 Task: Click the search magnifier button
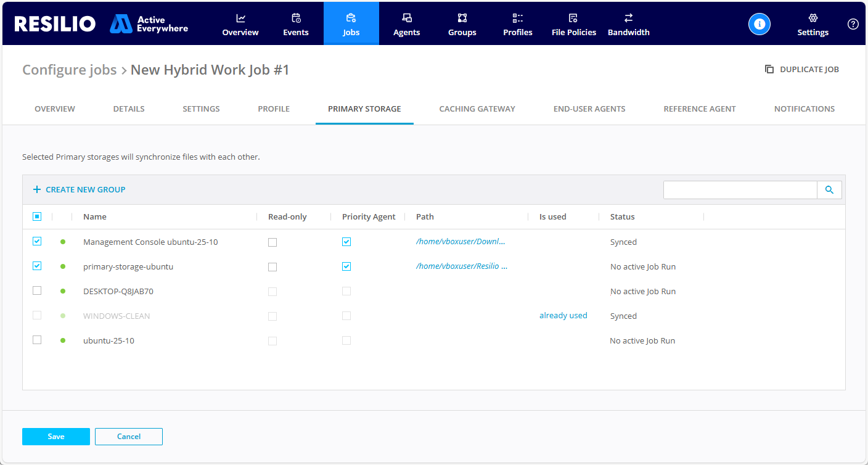point(829,190)
